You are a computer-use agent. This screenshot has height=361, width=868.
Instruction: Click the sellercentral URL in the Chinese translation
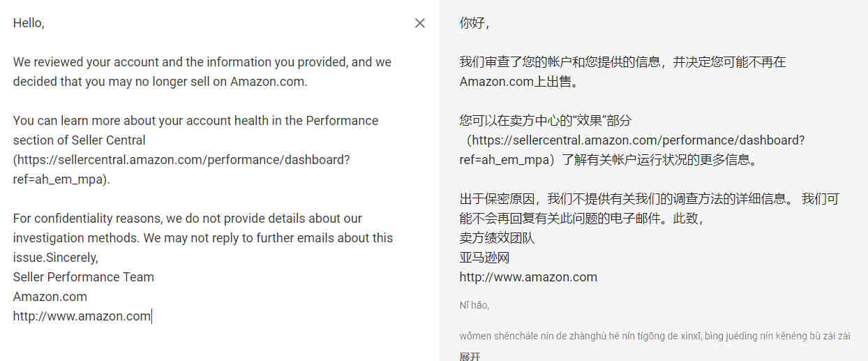pos(632,150)
